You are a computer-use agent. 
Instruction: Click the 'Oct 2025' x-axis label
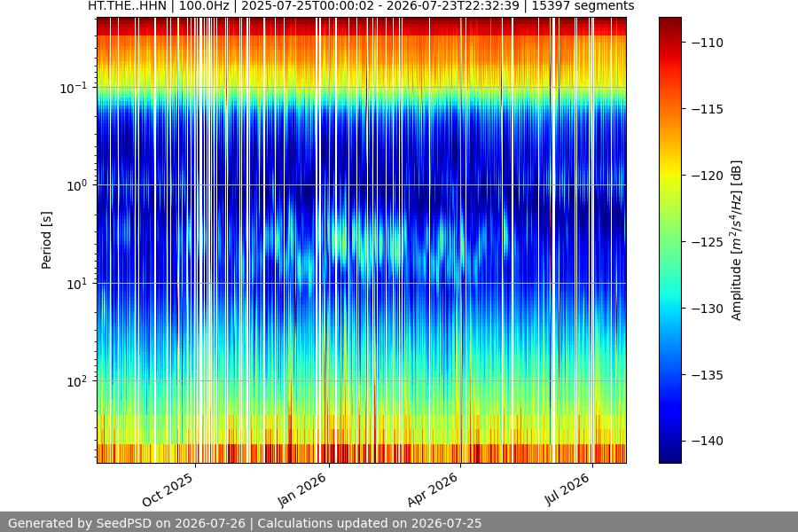(168, 489)
